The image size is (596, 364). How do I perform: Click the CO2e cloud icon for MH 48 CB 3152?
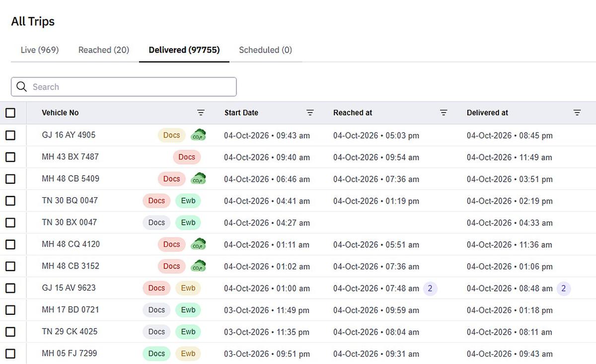pos(199,266)
